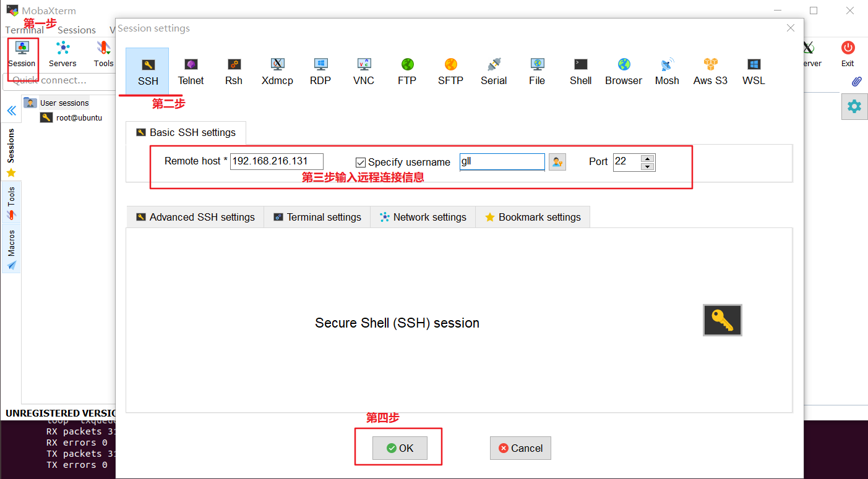Screen dimensions: 868x479
Task: Select the SSH session type
Action: pos(147,71)
